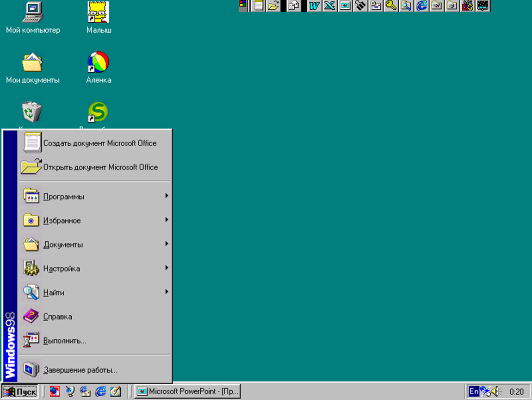Click Open Office Document icon in shortcut bar
This screenshot has width=532, height=400.
[x=273, y=6]
